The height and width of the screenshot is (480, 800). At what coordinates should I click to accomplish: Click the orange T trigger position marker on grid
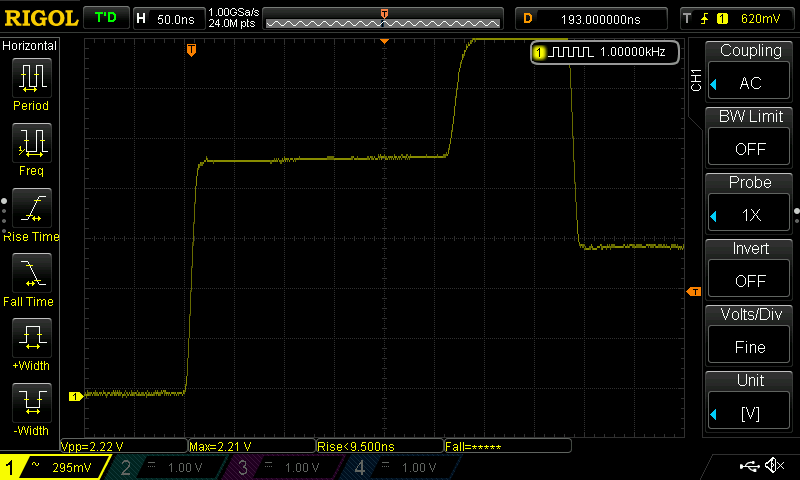[191, 49]
